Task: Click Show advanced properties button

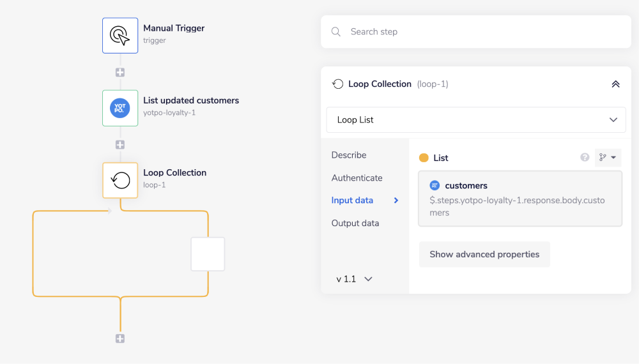Action: coord(484,254)
